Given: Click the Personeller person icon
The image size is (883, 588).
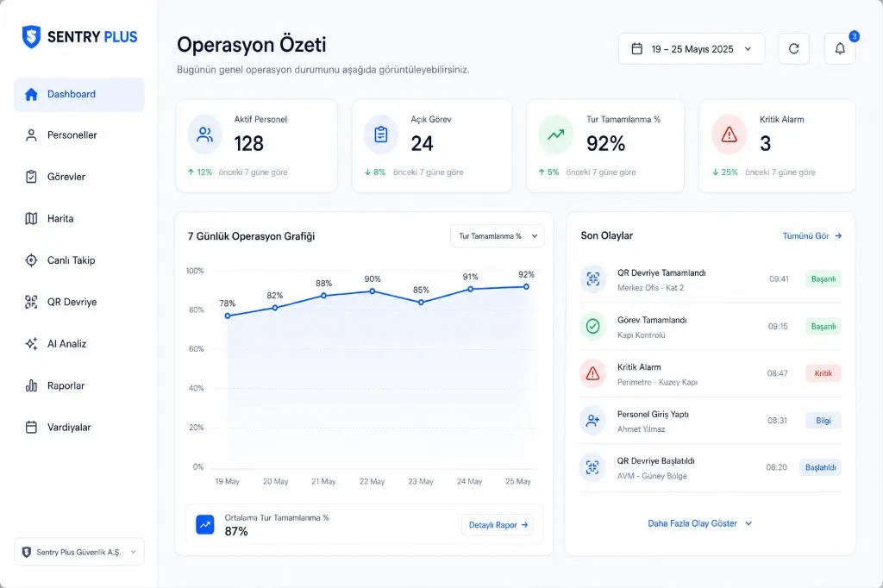Looking at the screenshot, I should pos(32,135).
